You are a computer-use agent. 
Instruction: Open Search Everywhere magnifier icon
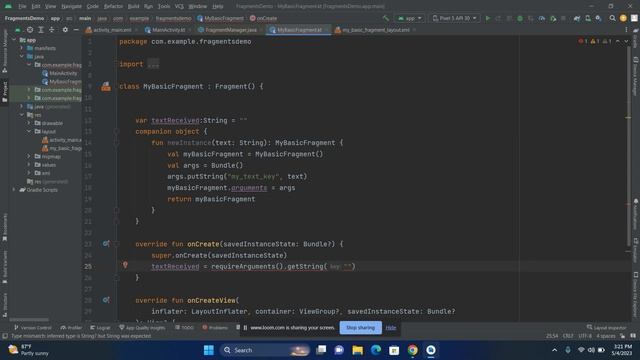(x=612, y=18)
